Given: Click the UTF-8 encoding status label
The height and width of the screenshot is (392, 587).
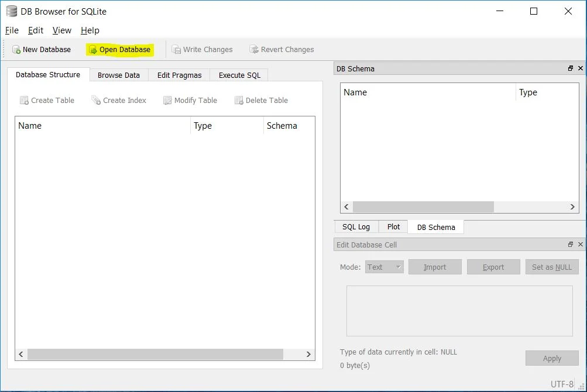Looking at the screenshot, I should 562,384.
